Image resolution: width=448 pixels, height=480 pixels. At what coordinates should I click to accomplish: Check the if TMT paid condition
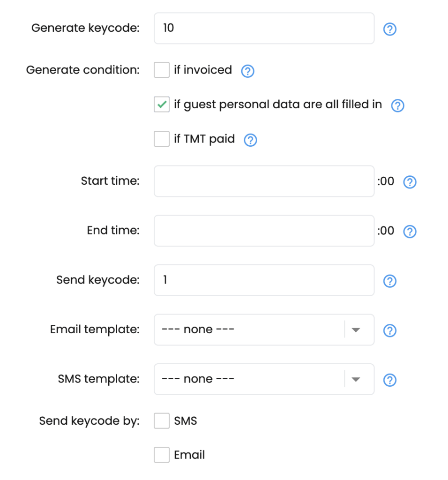coord(161,139)
